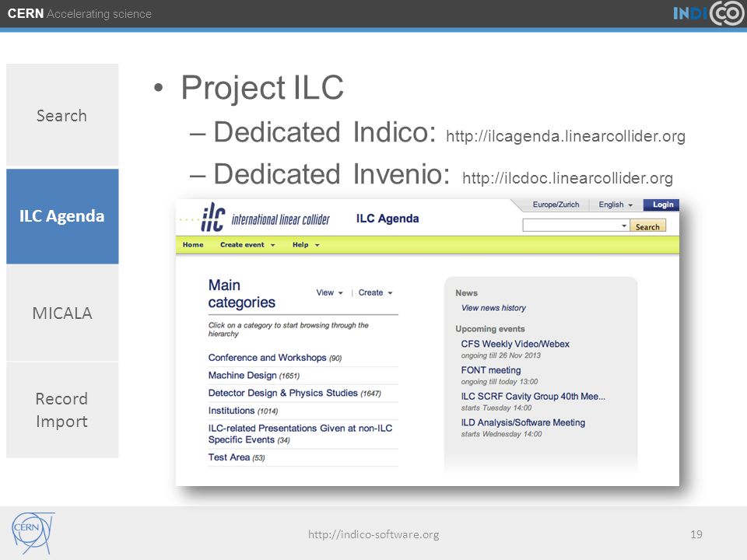
Task: Open the View dropdown near Main categories
Action: point(329,292)
